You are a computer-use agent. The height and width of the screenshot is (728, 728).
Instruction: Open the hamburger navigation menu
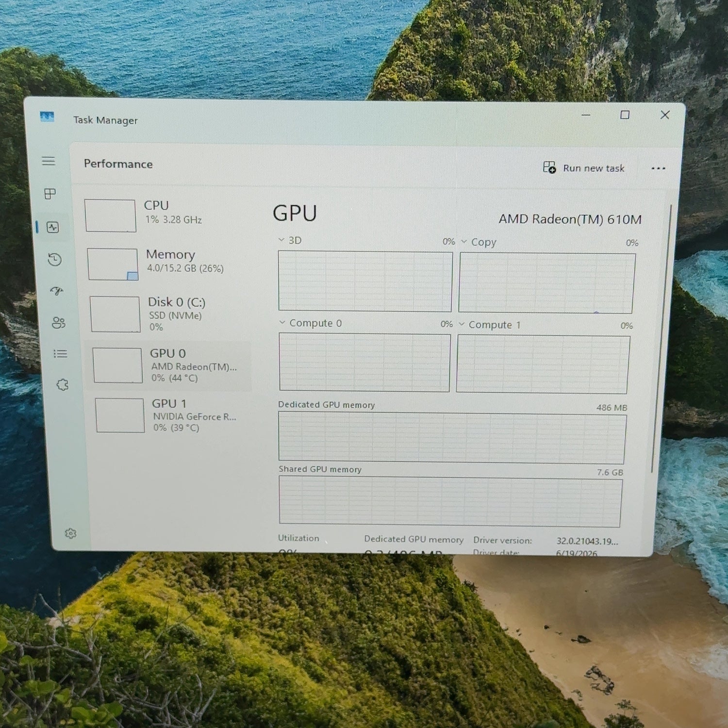(x=49, y=161)
